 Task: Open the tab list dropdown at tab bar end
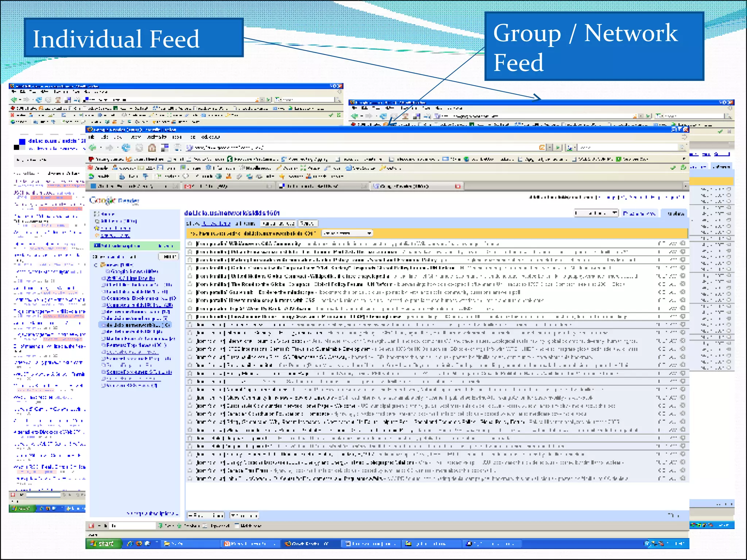[x=685, y=186]
